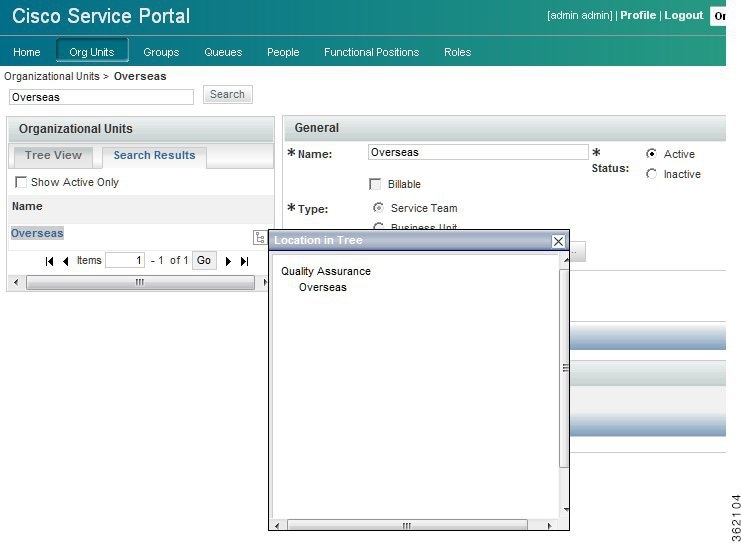Select Quality Assurance in Location in Tree
This screenshot has width=741, height=543.
pos(326,271)
